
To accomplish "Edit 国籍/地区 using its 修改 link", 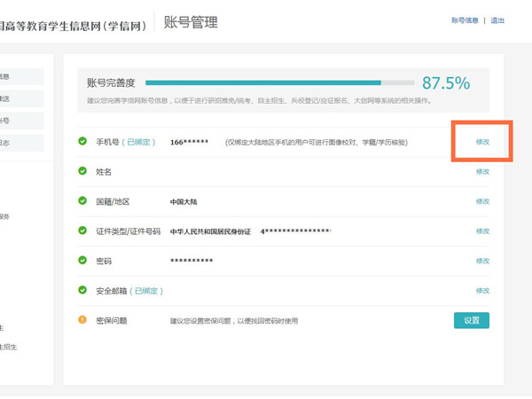I will point(482,201).
